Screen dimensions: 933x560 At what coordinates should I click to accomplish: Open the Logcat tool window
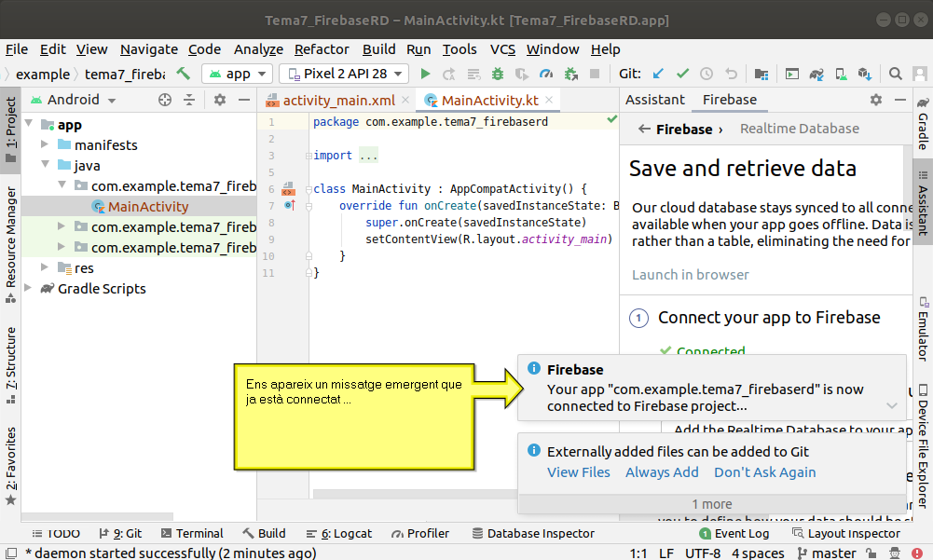(339, 533)
